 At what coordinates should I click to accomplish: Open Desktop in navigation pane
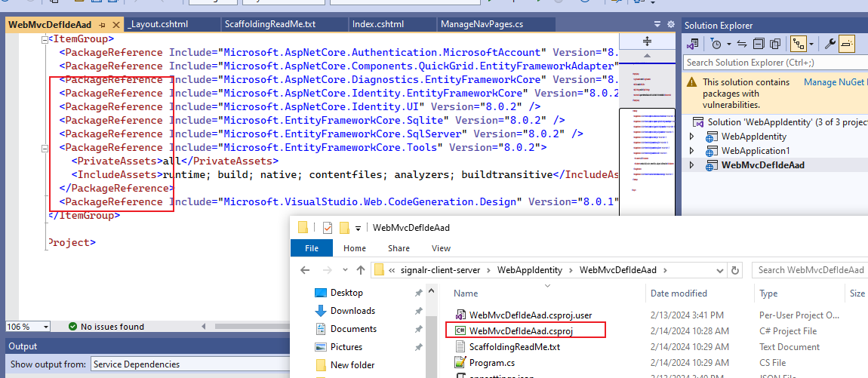pyautogui.click(x=346, y=292)
